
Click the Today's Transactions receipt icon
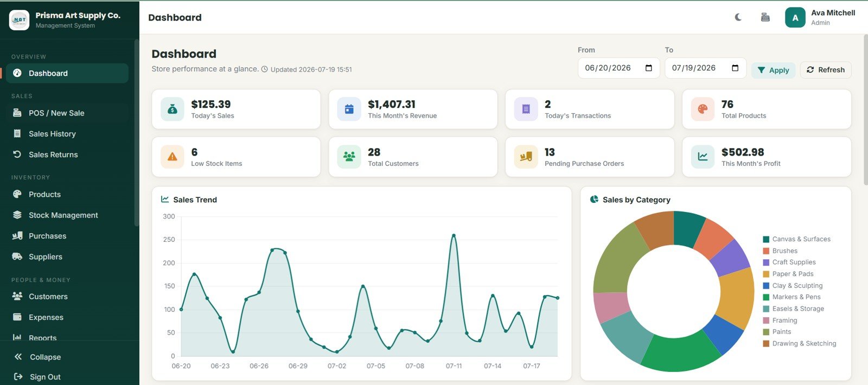[526, 109]
